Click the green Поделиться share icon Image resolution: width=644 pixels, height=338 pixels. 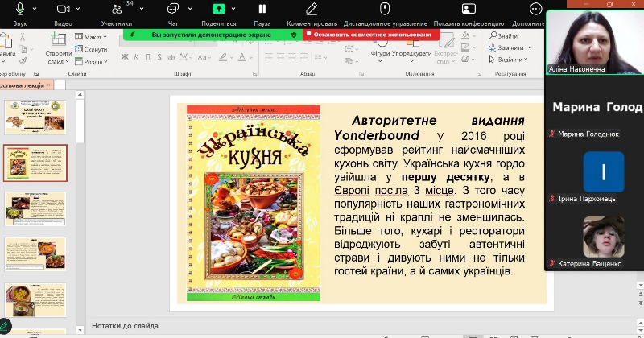coord(218,9)
